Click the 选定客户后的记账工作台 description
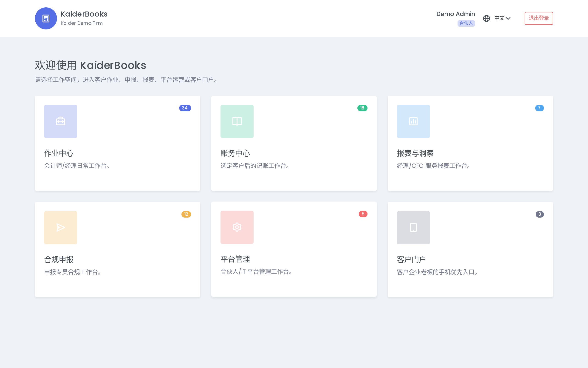Screen dimensions: 588x368 pyautogui.click(x=255, y=166)
